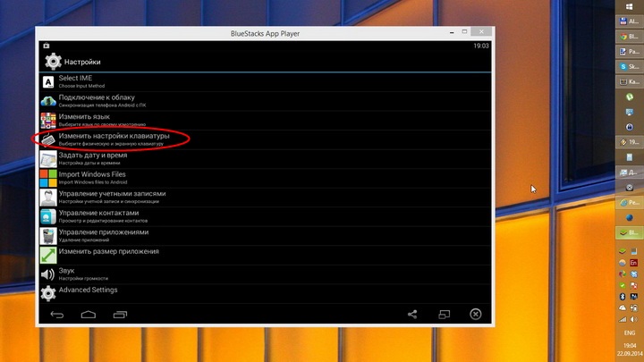644x362 pixels.
Task: Maximize the BlueStacks App Player window
Action: 464,31
